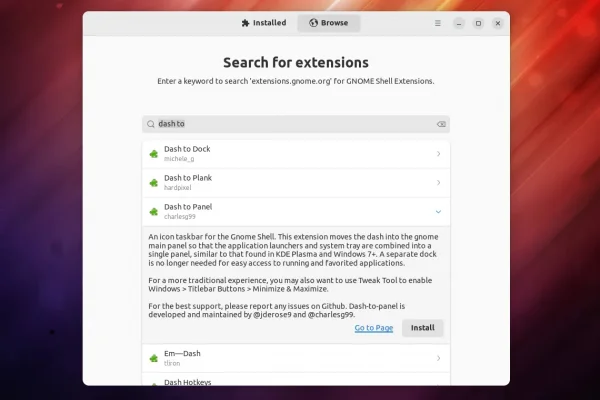Open the hamburger menu in the header

click(x=438, y=23)
